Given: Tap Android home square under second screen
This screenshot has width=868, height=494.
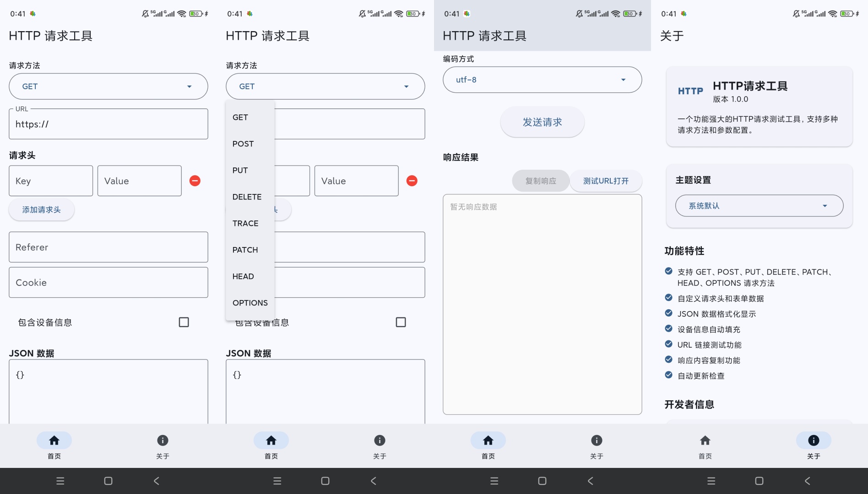Looking at the screenshot, I should (325, 481).
